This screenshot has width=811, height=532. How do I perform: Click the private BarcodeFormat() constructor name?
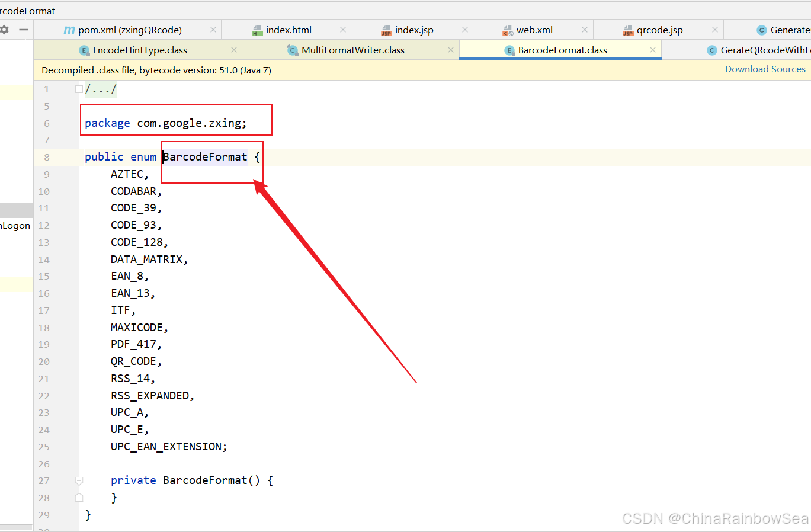pos(205,480)
